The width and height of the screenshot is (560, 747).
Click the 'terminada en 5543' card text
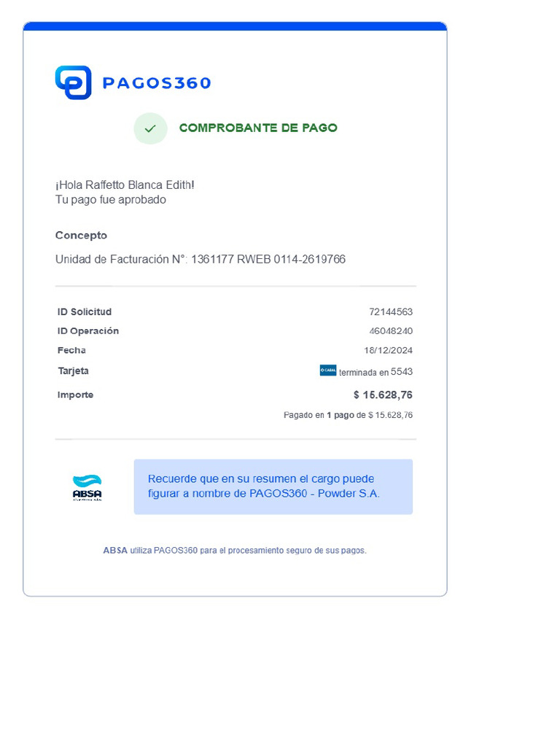pyautogui.click(x=376, y=372)
